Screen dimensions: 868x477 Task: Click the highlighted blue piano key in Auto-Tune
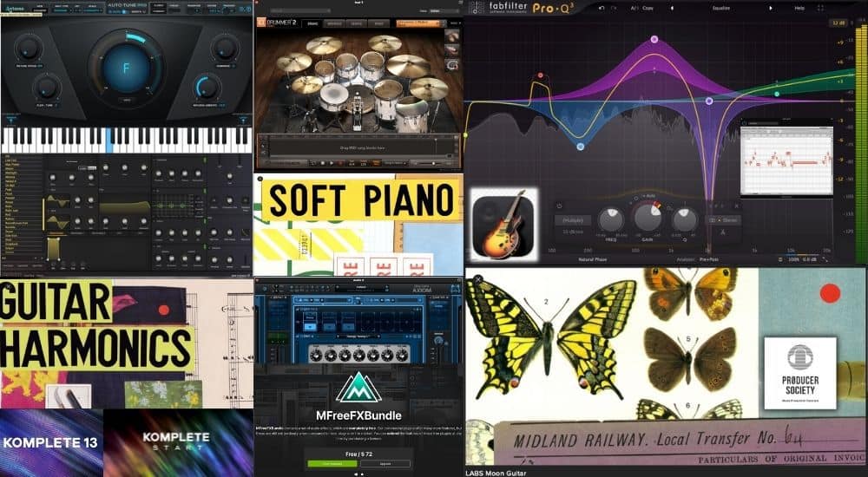109,140
